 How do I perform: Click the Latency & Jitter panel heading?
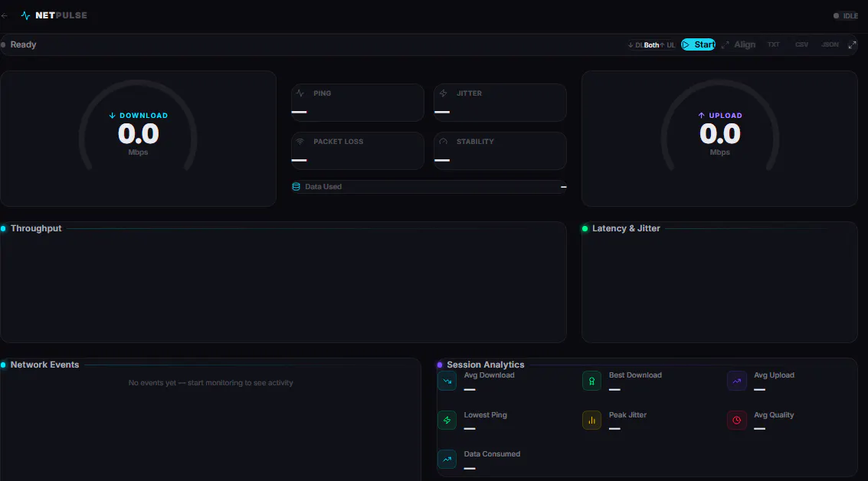pyautogui.click(x=626, y=228)
